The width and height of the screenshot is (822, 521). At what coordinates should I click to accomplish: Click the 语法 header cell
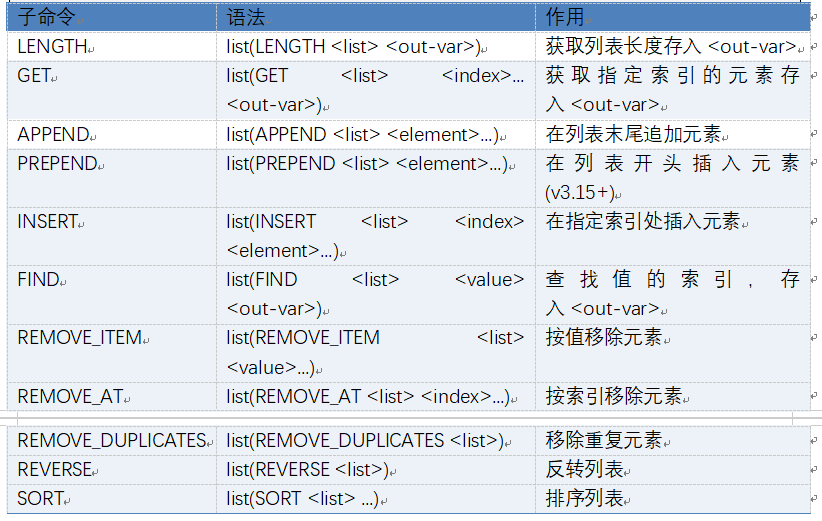click(376, 17)
